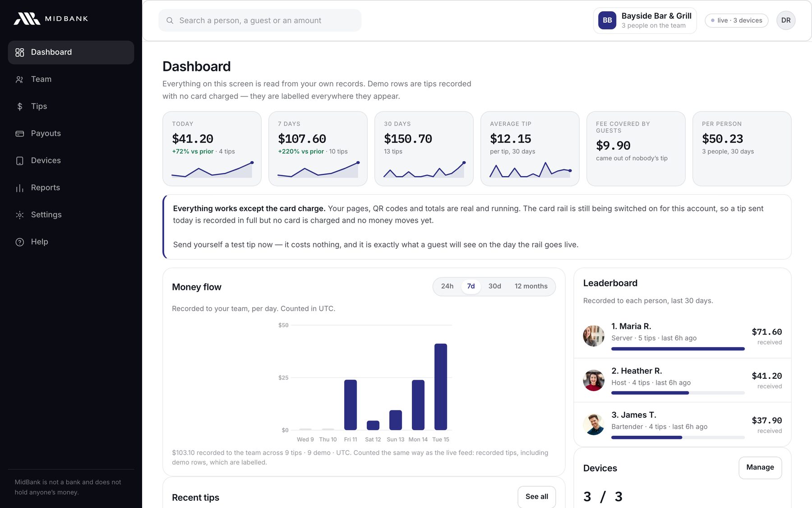Select the 7d money flow range
This screenshot has width=812, height=508.
tap(471, 286)
